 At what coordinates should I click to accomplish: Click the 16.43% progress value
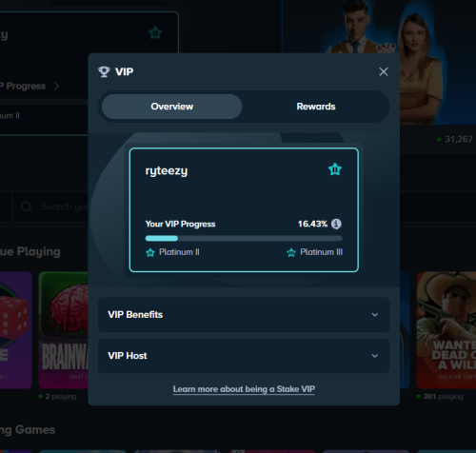[312, 224]
